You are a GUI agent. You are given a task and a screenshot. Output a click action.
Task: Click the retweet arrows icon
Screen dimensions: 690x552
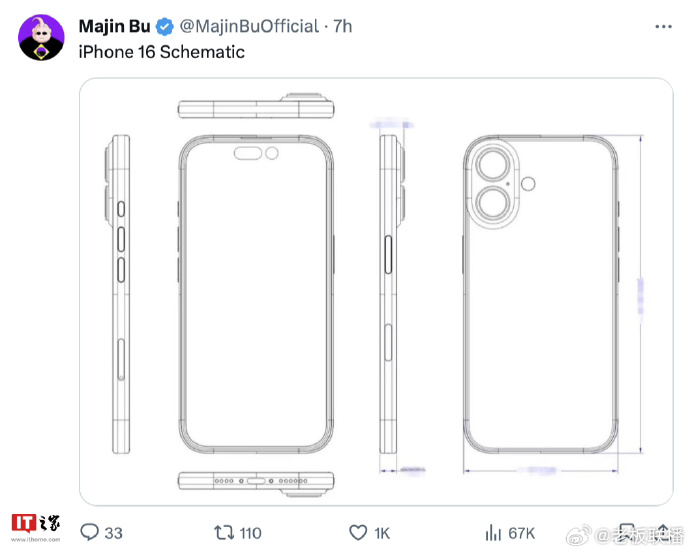[225, 532]
